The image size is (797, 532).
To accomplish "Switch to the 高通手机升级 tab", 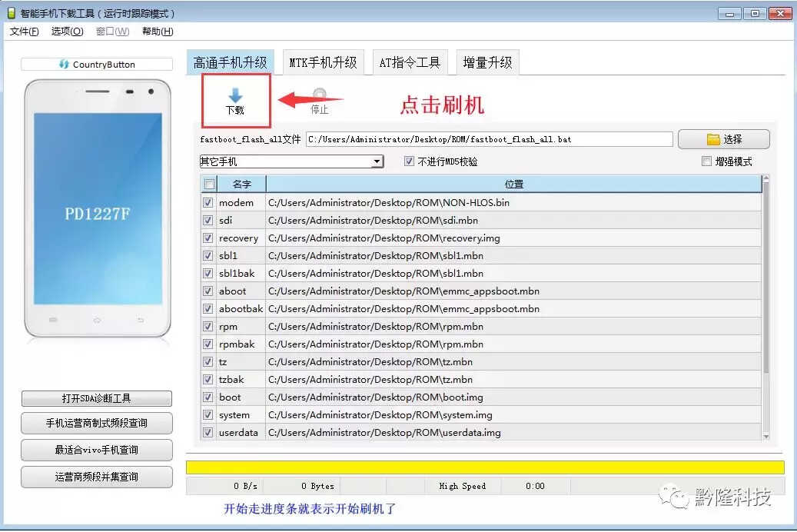I will point(231,62).
